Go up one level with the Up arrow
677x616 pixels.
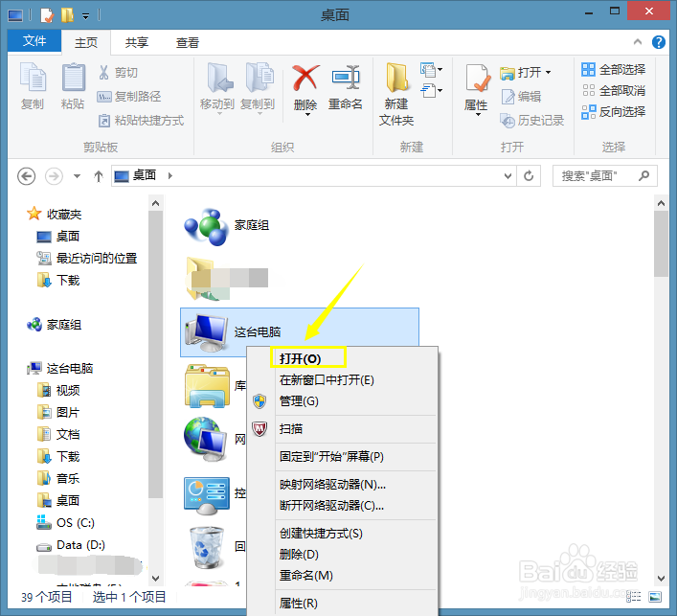99,176
